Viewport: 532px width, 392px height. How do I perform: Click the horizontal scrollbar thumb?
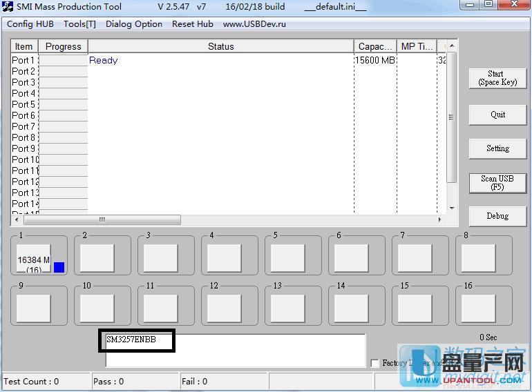point(102,219)
